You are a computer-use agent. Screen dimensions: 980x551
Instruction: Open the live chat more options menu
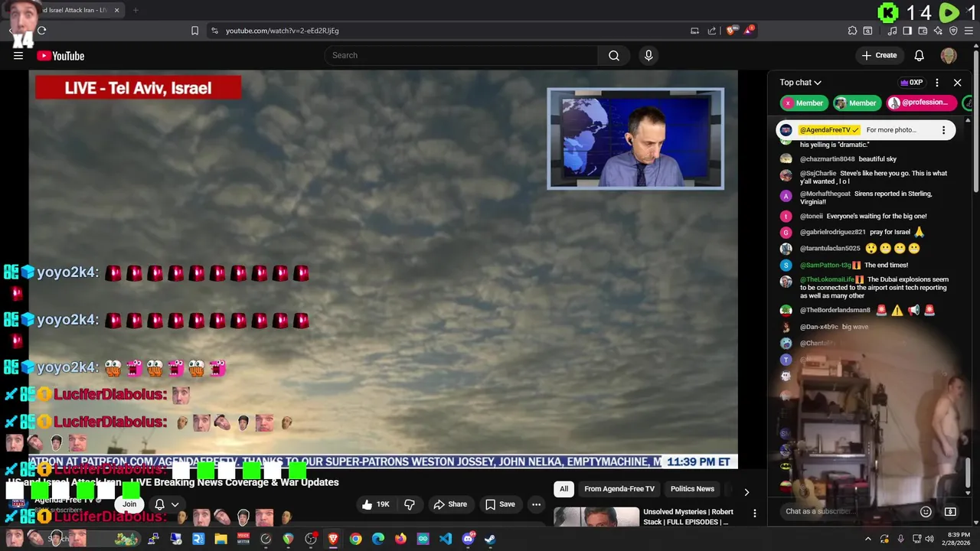[937, 83]
